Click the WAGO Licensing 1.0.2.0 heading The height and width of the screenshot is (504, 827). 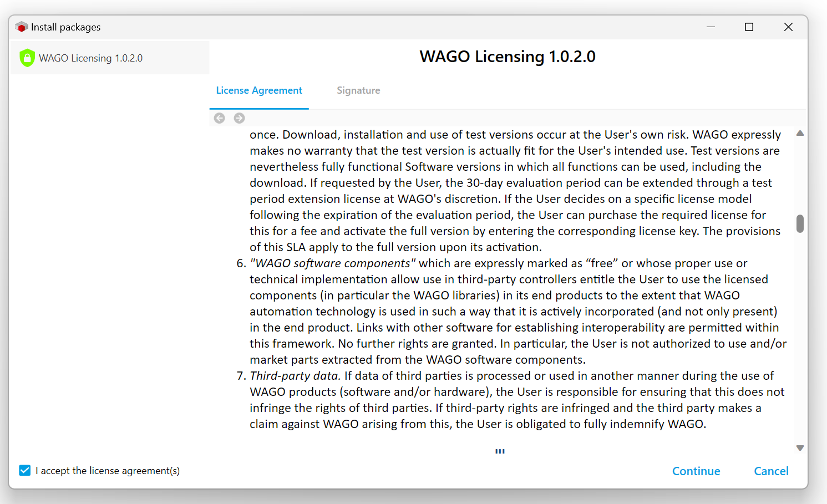pos(508,57)
